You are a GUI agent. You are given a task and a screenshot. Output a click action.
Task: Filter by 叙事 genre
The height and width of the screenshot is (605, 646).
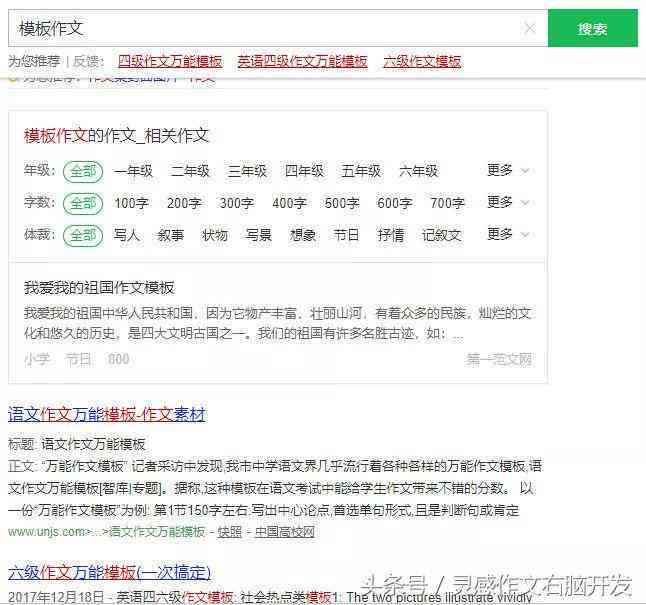tap(171, 235)
